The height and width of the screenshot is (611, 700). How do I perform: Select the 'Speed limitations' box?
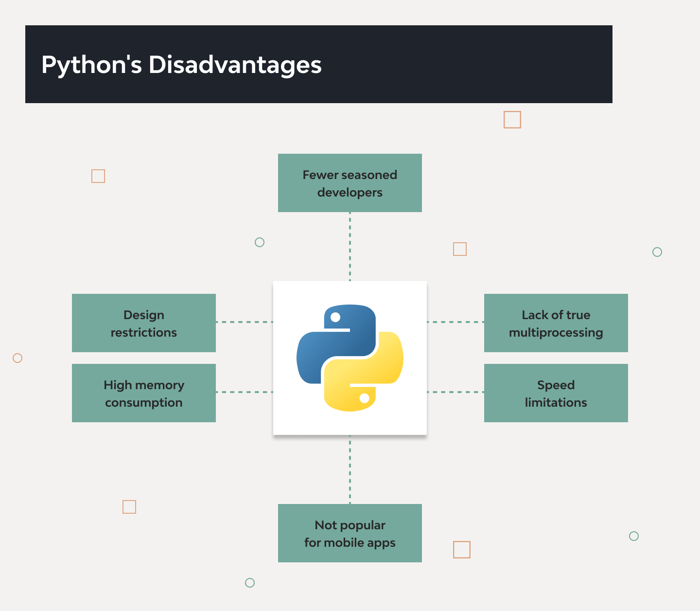(556, 393)
